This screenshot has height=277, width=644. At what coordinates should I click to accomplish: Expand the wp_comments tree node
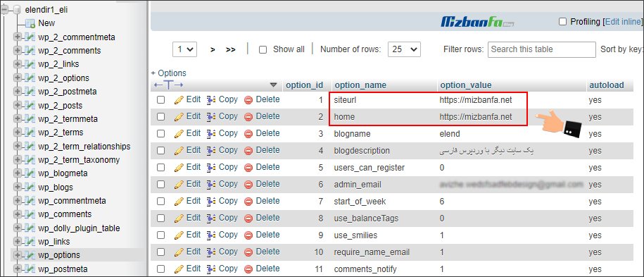tap(17, 214)
